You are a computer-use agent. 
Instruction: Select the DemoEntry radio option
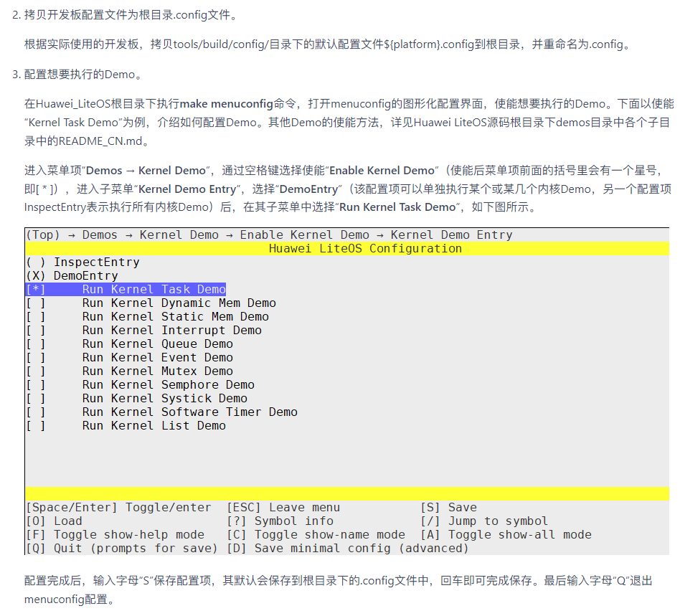(x=36, y=275)
